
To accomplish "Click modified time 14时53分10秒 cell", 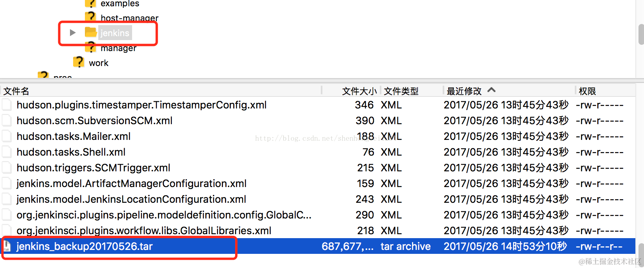I will (x=505, y=246).
